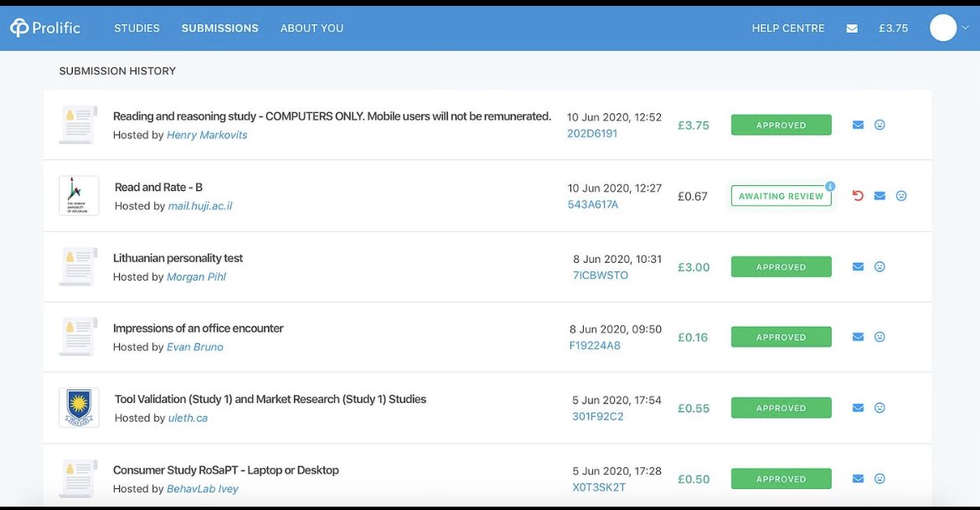This screenshot has width=980, height=510.
Task: Report issue on Consumer Study RoSaPT
Action: click(879, 479)
